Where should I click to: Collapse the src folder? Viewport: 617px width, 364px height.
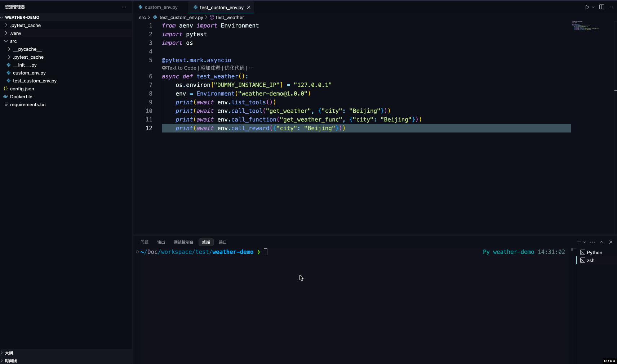point(13,41)
